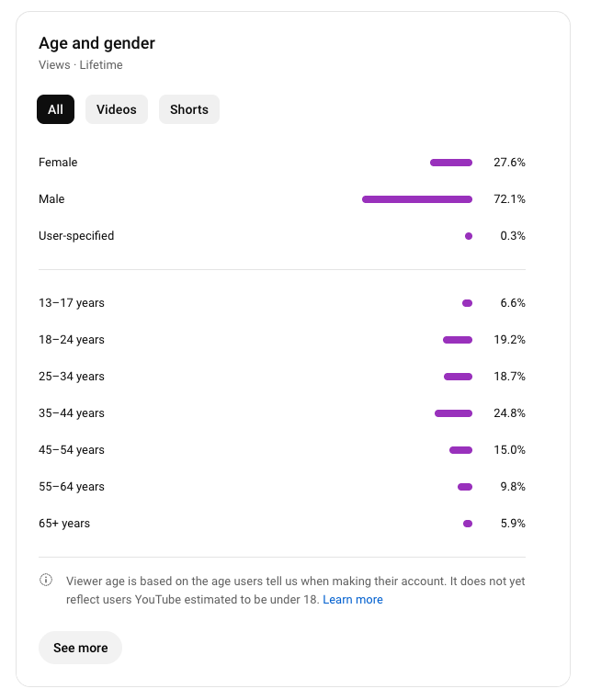Screen dimensions: 590x700
Task: Click the Male percentage bar
Action: click(x=417, y=199)
